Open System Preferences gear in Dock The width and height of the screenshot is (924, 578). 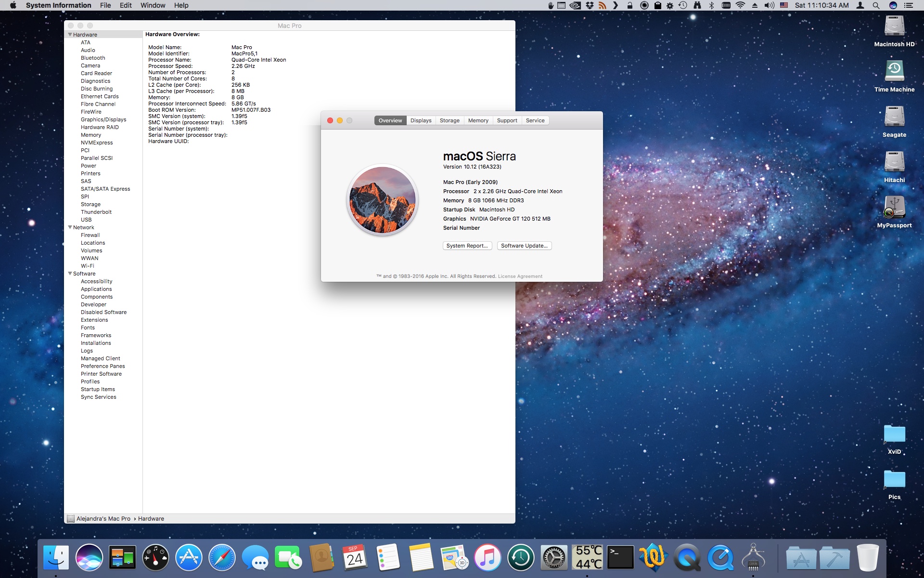click(554, 558)
